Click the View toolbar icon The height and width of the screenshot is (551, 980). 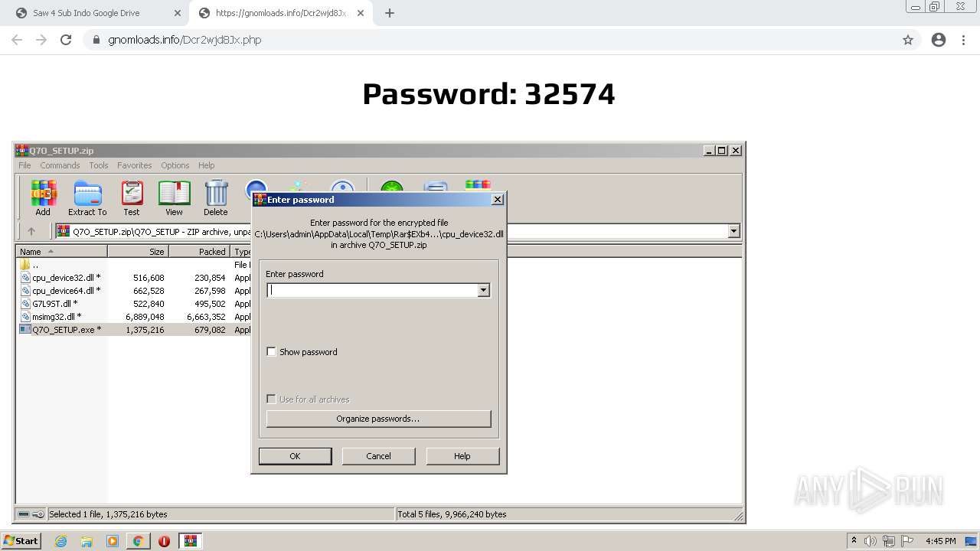click(174, 198)
